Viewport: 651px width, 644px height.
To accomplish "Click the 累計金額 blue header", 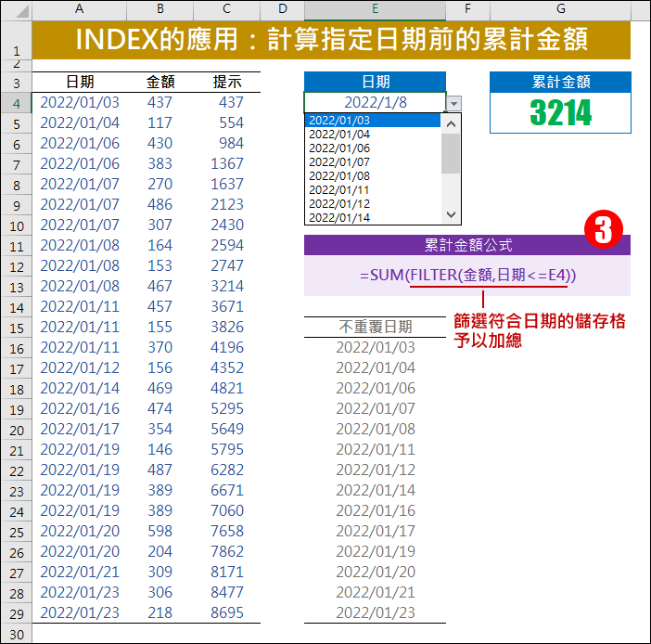I will coord(560,82).
